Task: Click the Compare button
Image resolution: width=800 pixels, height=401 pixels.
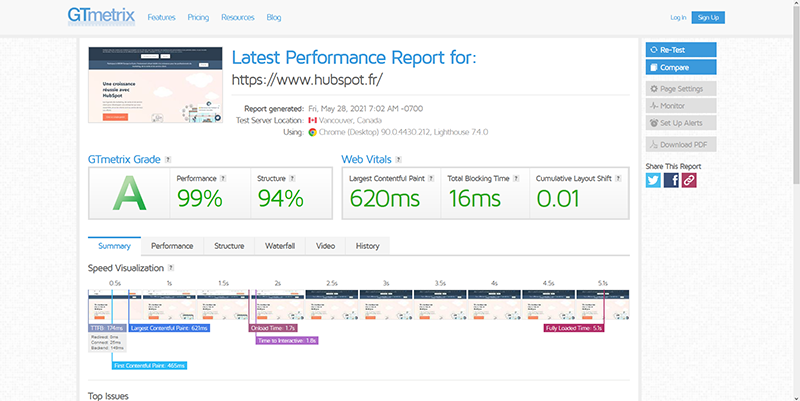Action: click(681, 67)
